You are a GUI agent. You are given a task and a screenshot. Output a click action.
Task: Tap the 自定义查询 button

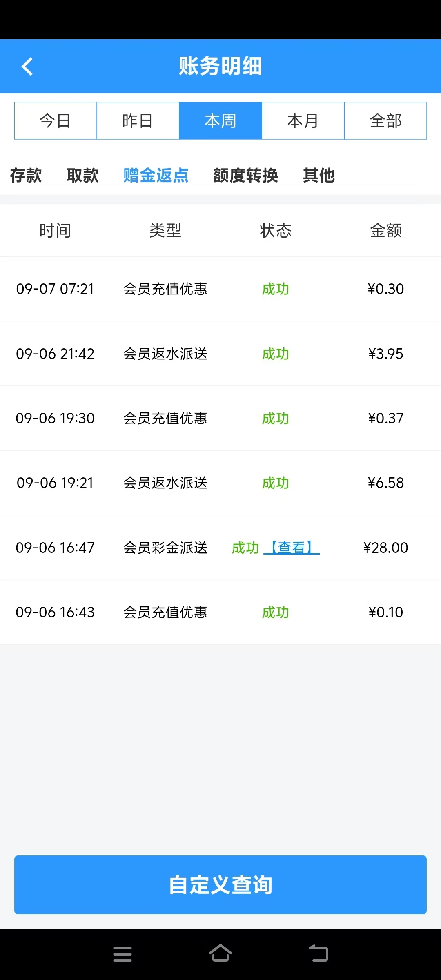[220, 885]
